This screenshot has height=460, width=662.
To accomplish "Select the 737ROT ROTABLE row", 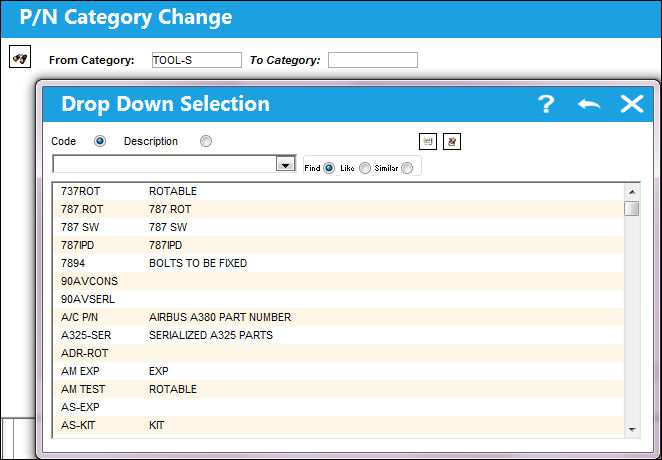I will [x=339, y=191].
